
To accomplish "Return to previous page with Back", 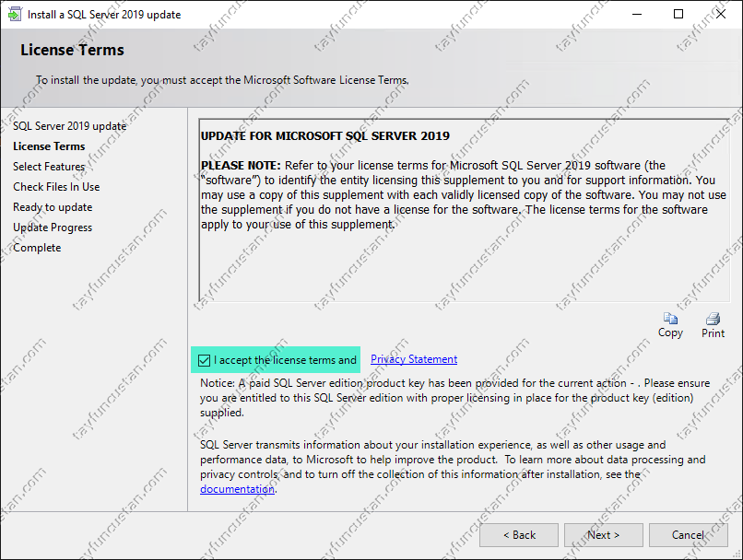I will pyautogui.click(x=519, y=535).
